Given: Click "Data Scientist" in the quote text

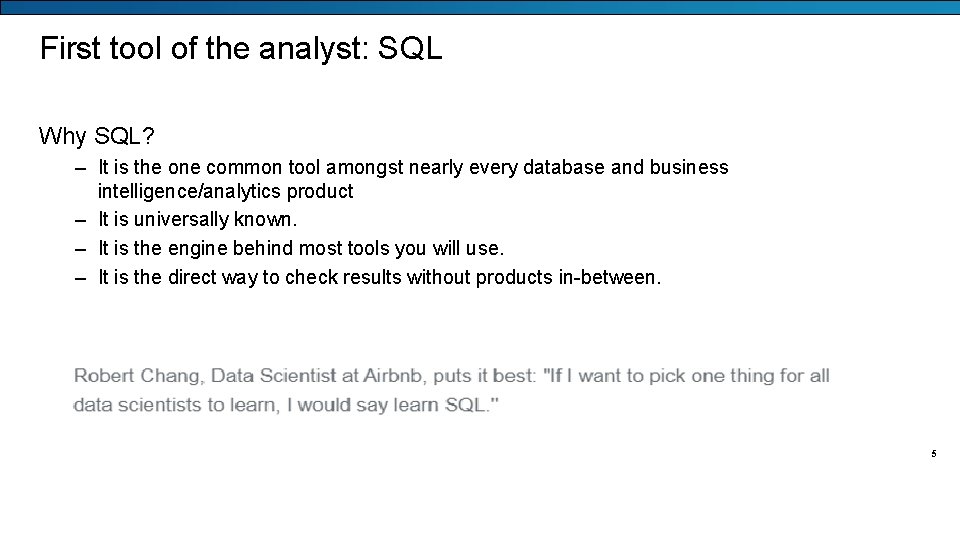Looking at the screenshot, I should pos(272,376).
